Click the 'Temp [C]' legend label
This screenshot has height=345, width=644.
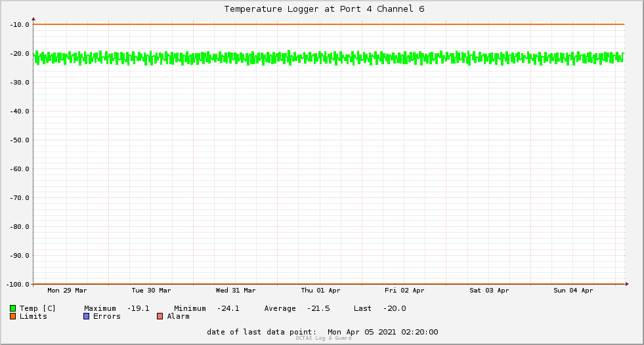point(37,308)
